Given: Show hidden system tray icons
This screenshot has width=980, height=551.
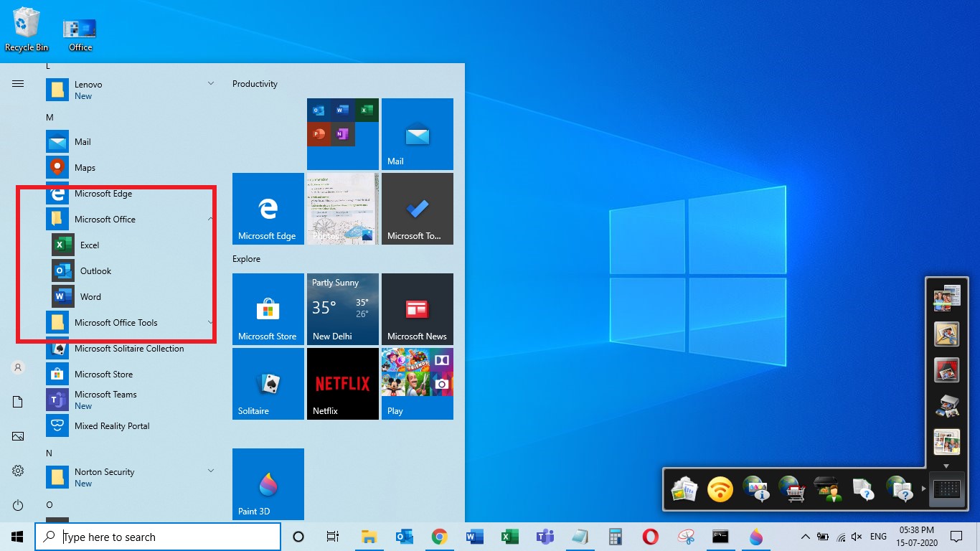Looking at the screenshot, I should 805,537.
